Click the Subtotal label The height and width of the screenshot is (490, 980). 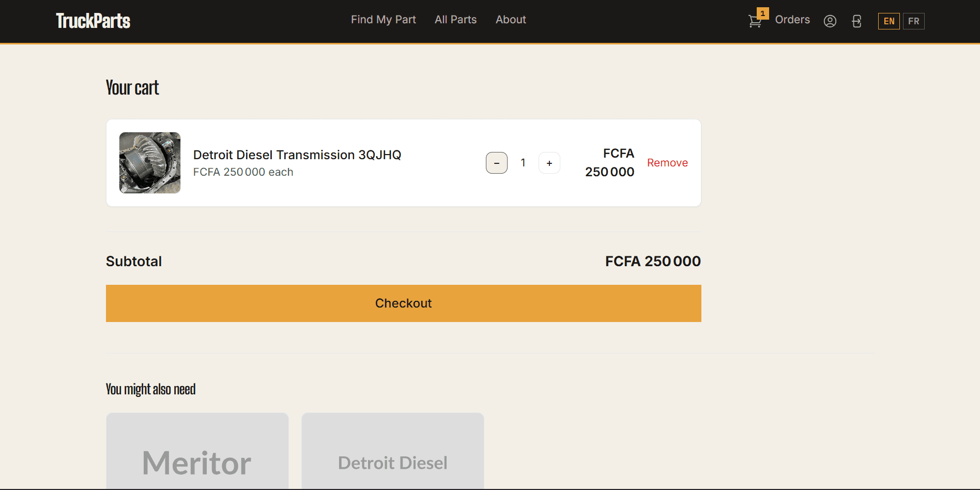pos(134,262)
